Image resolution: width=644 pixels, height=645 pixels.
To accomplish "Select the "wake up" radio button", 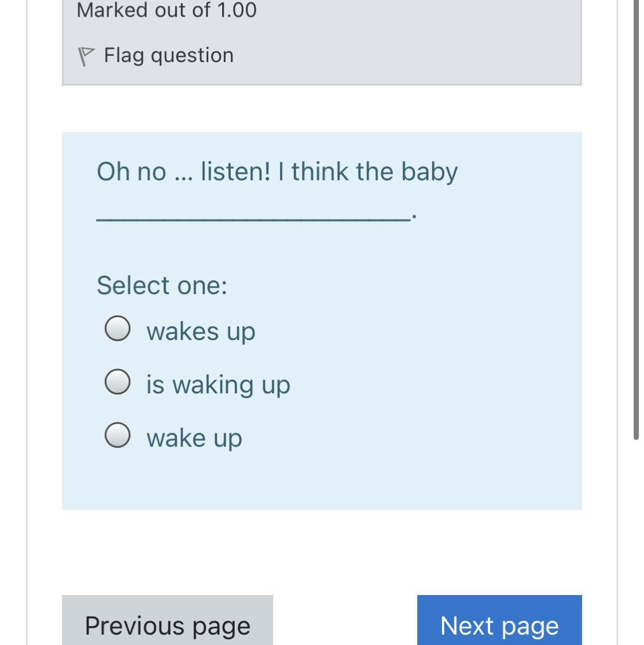I will pos(118,435).
